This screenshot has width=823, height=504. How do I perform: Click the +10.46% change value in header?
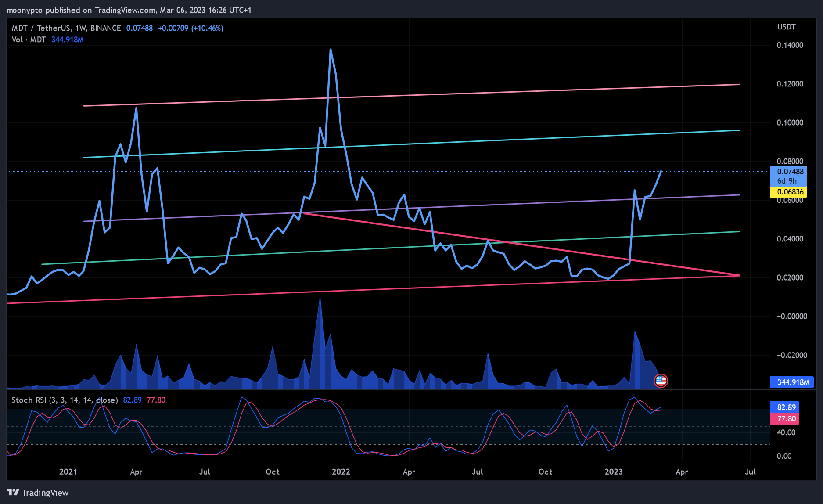coord(207,28)
